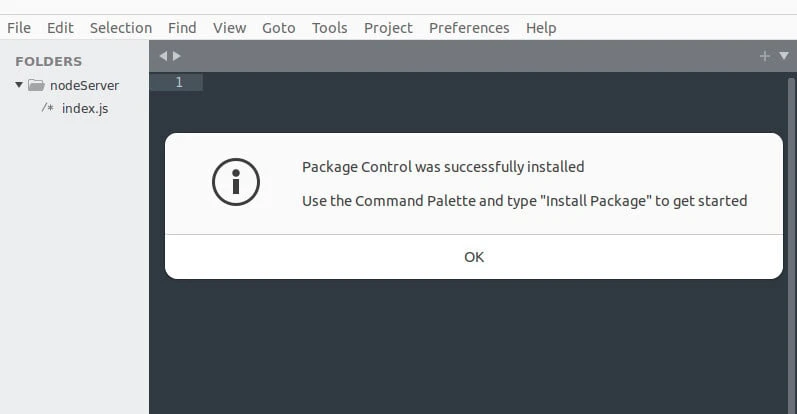Open the Help menu
Screen dimensions: 797x414
(541, 28)
